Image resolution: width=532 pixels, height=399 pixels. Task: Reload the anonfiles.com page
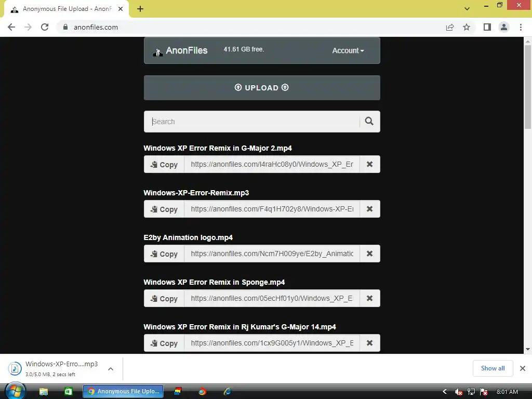click(x=45, y=27)
